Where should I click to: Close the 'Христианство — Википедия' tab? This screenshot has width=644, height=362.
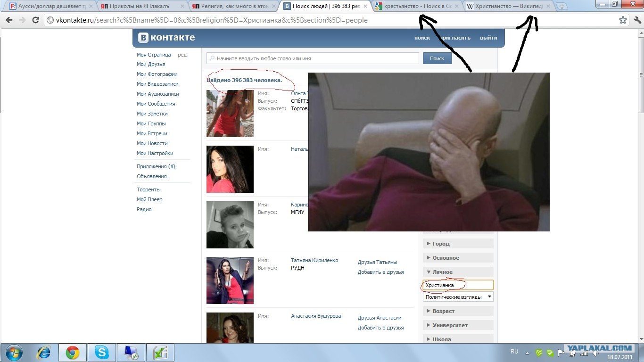tap(548, 7)
